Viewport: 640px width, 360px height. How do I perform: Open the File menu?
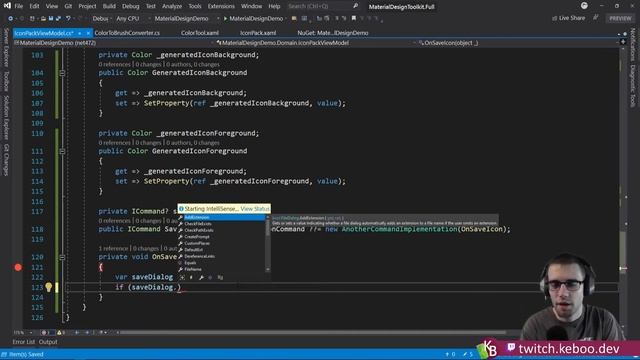pos(19,6)
